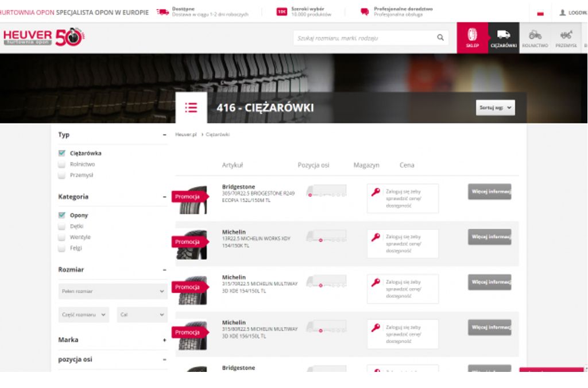Click the Artykuł column header
The height and width of the screenshot is (388, 588).
point(233,165)
